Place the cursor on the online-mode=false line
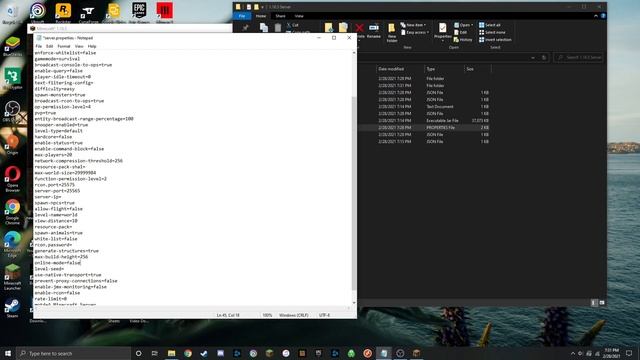This screenshot has height=360, width=640. point(58,263)
